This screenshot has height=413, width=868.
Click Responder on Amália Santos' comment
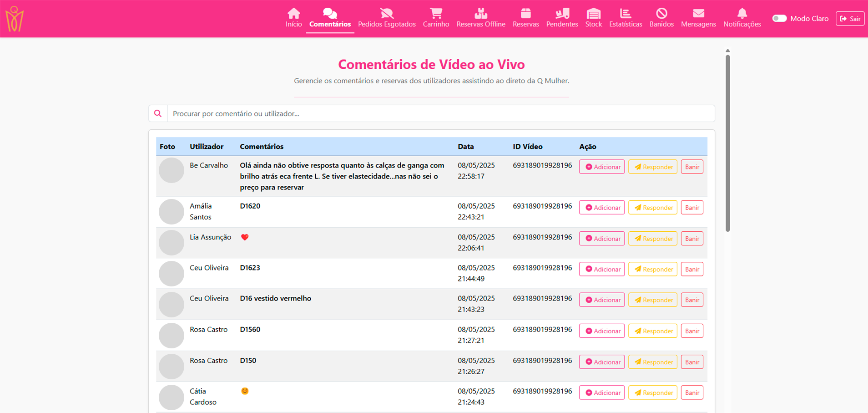pos(652,208)
